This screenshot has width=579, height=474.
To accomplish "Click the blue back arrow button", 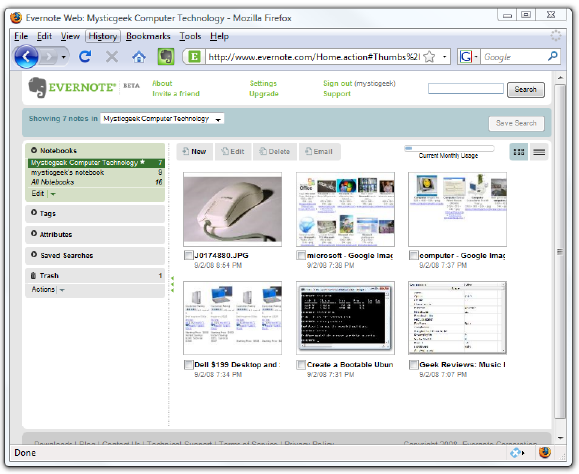I will pyautogui.click(x=26, y=56).
